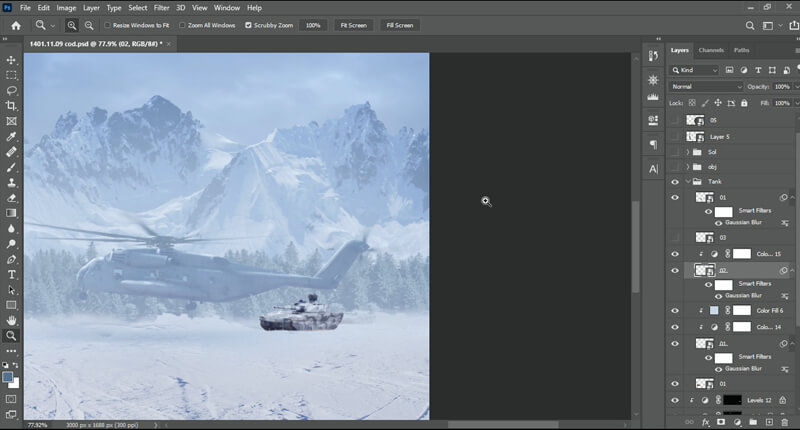Delete layer with trash icon
Viewport: 800px width, 430px height.
pos(785,422)
